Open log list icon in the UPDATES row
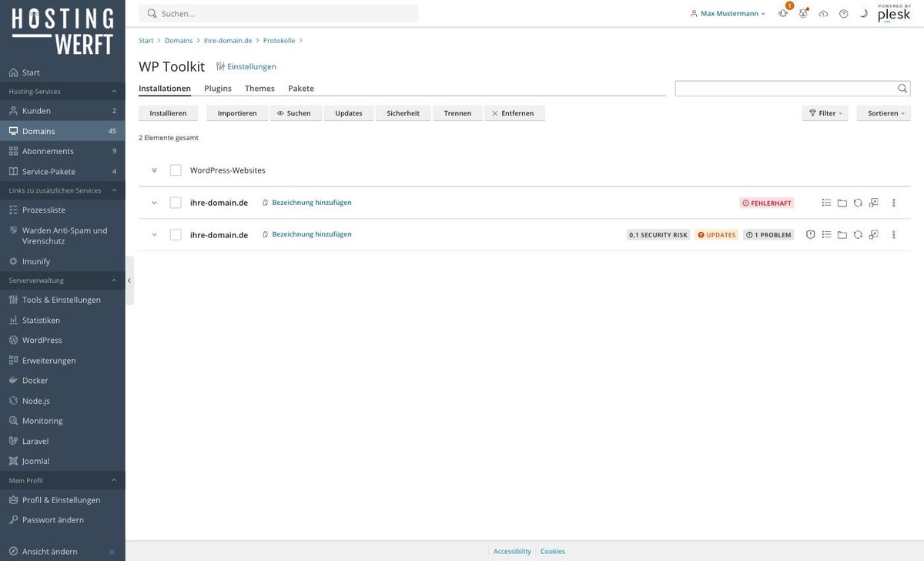 pos(826,234)
